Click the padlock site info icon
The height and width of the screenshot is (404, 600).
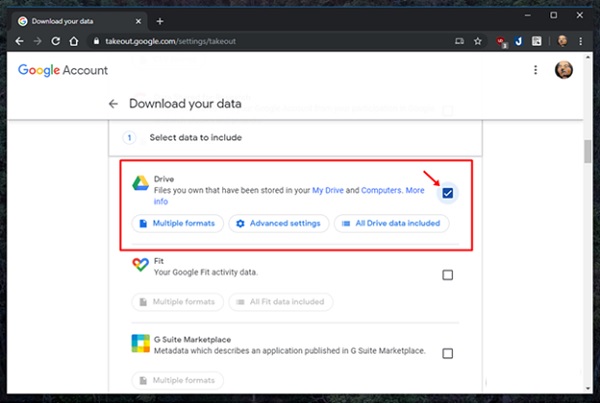[96, 41]
